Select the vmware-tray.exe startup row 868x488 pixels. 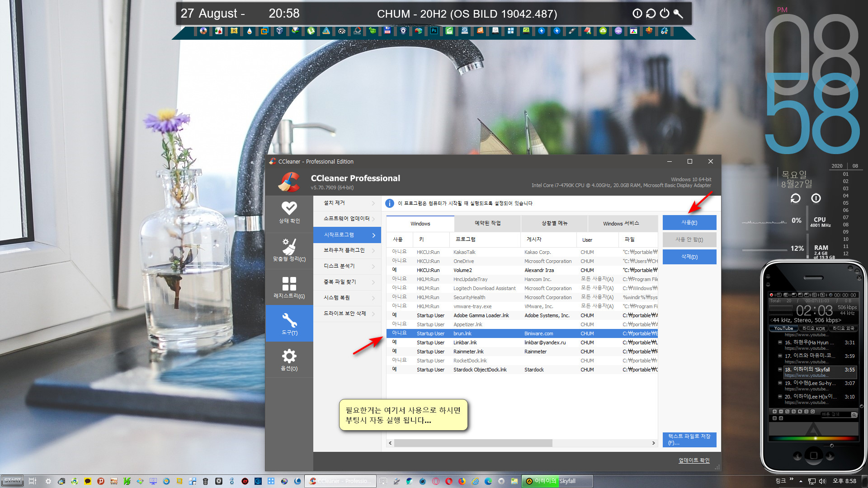(522, 306)
